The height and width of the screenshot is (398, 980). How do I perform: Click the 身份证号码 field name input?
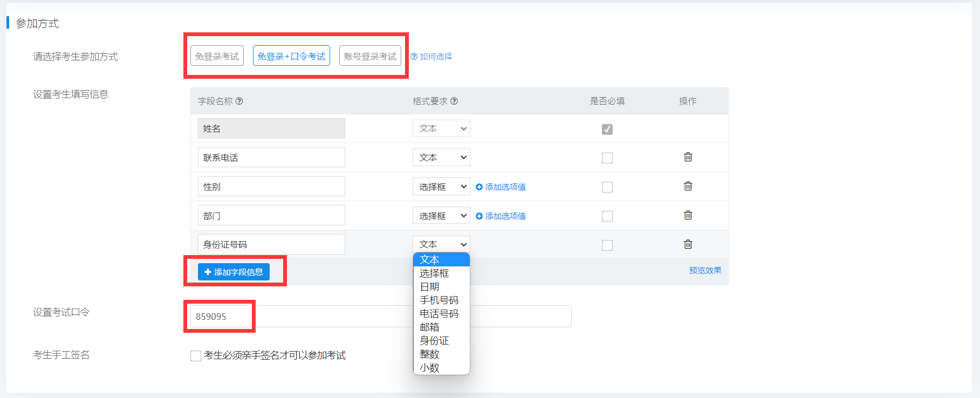click(271, 244)
